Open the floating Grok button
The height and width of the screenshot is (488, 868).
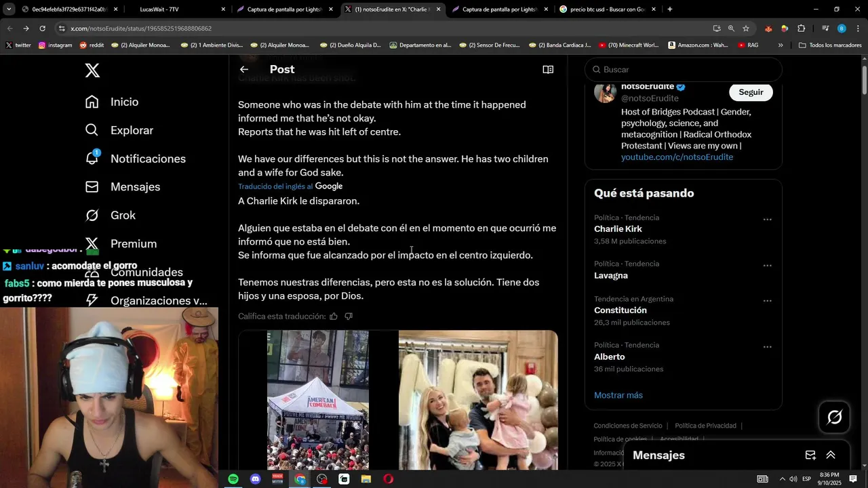point(835,417)
